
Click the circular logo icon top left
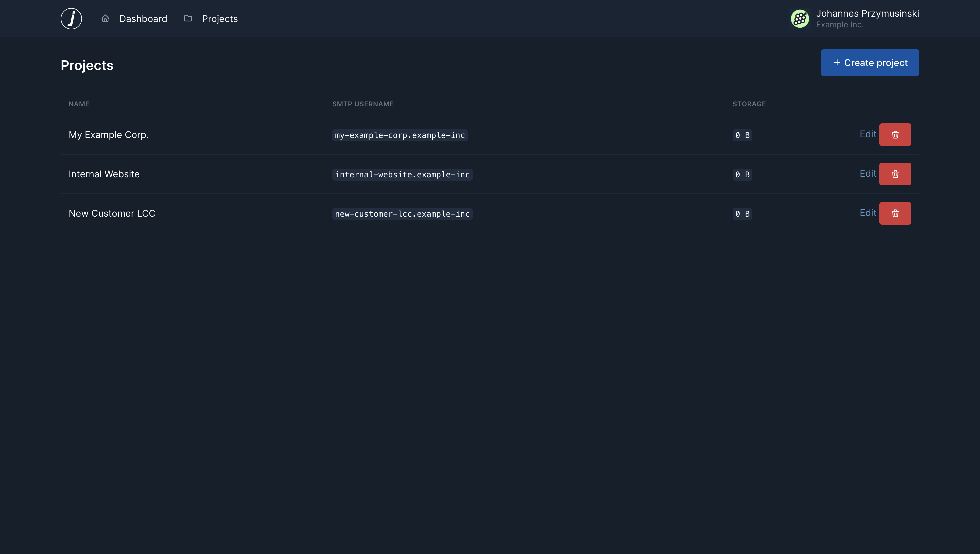71,18
